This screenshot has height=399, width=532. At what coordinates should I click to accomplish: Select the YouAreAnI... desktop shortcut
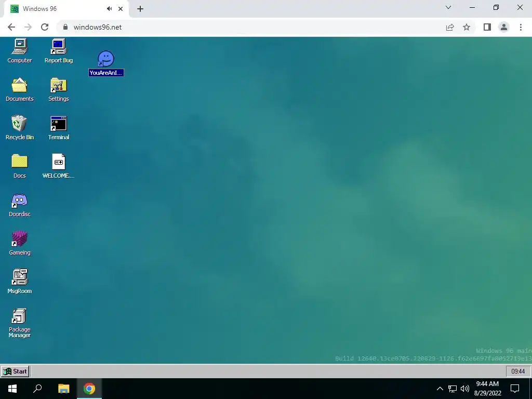[x=106, y=63]
